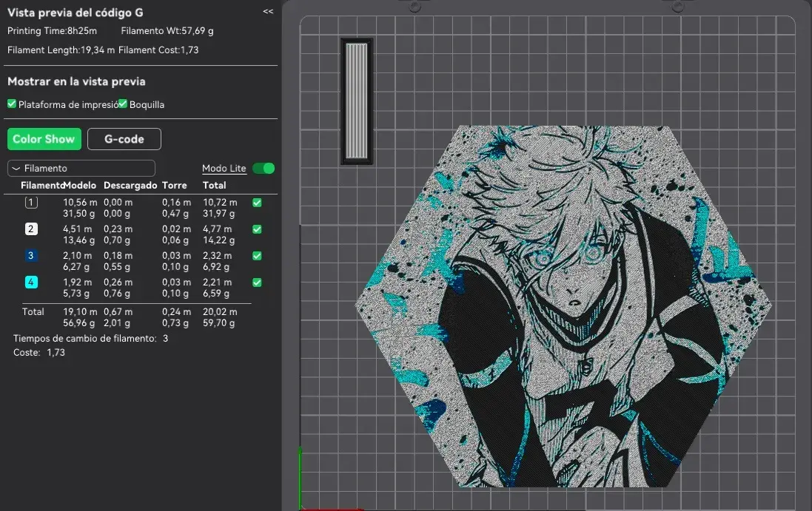Uncheck visibility for filament 3 row
The image size is (812, 511).
[x=257, y=256]
